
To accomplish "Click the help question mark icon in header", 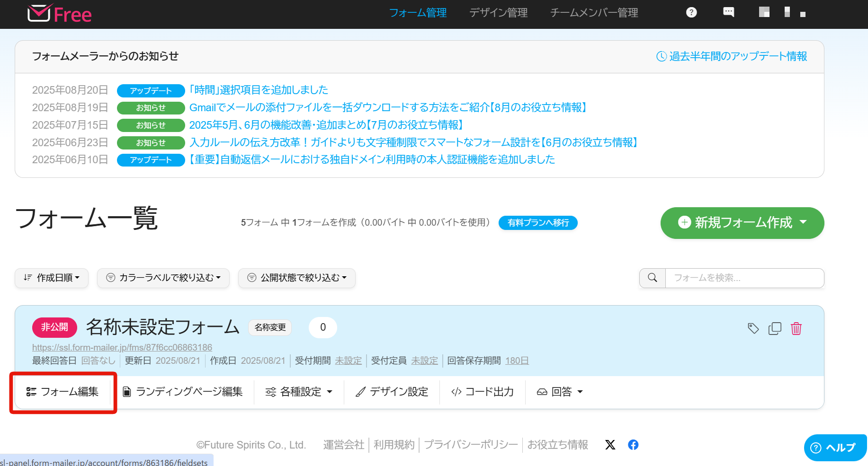I will tap(691, 13).
